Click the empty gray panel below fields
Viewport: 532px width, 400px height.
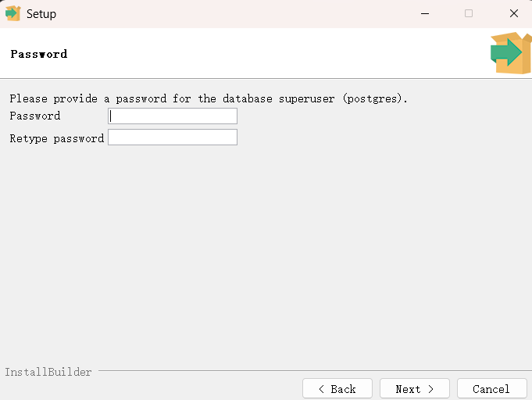(x=266, y=255)
